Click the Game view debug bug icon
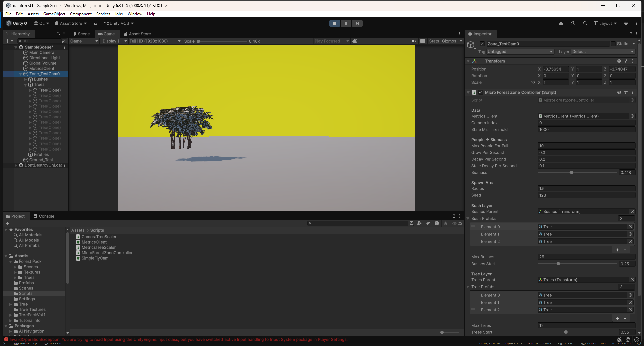The height and width of the screenshot is (346, 644). [355, 41]
